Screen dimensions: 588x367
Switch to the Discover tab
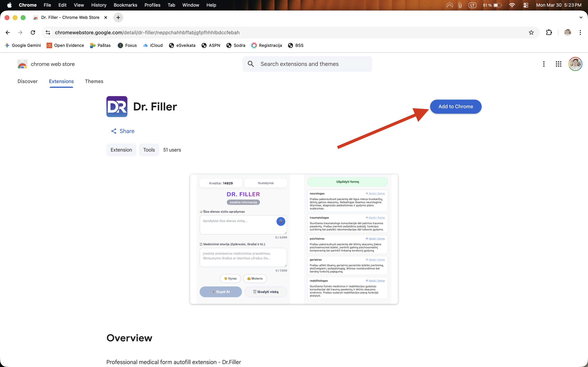click(x=27, y=81)
